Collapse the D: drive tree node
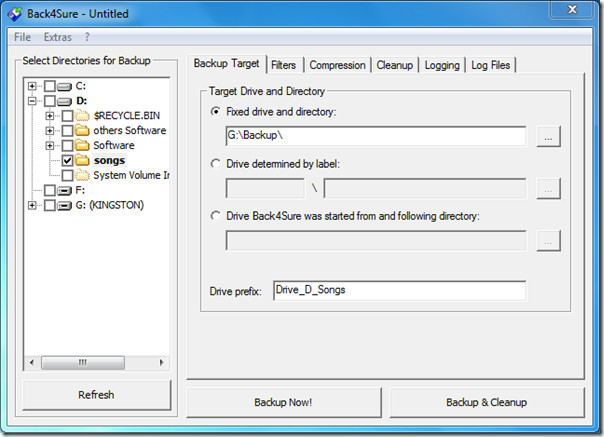 coord(32,101)
